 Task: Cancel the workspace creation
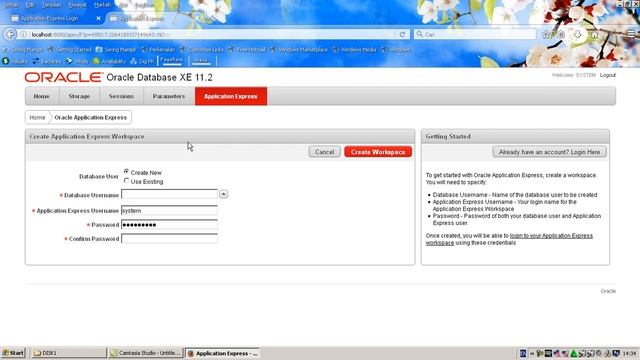click(x=324, y=152)
